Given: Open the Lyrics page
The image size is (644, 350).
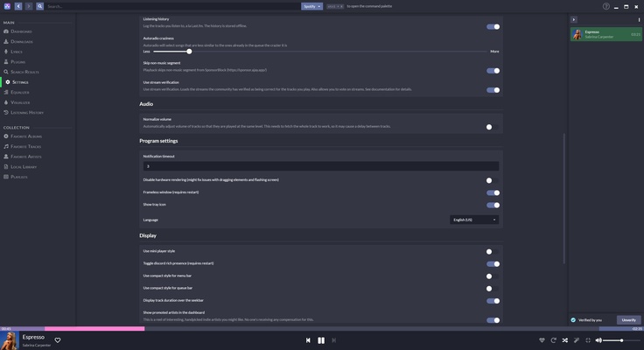Looking at the screenshot, I should [x=17, y=52].
